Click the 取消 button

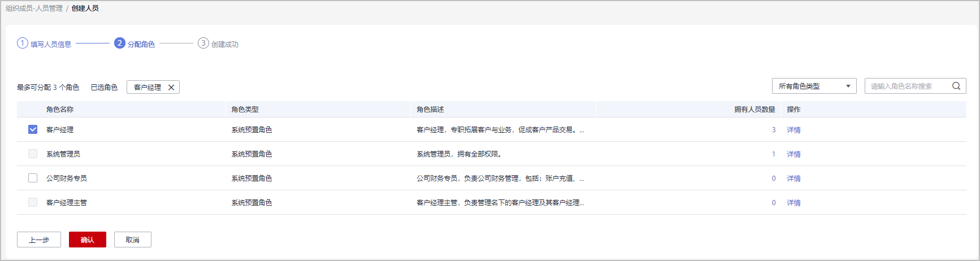pos(133,240)
